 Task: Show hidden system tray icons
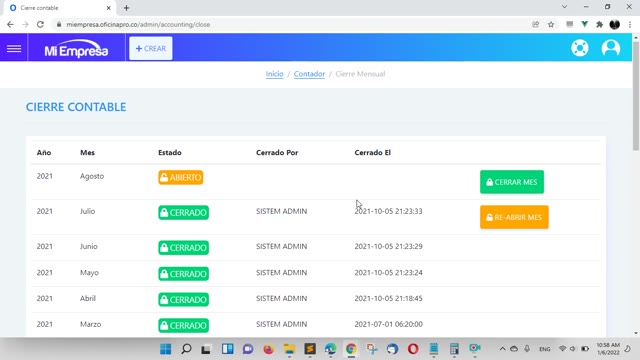pyautogui.click(x=502, y=349)
